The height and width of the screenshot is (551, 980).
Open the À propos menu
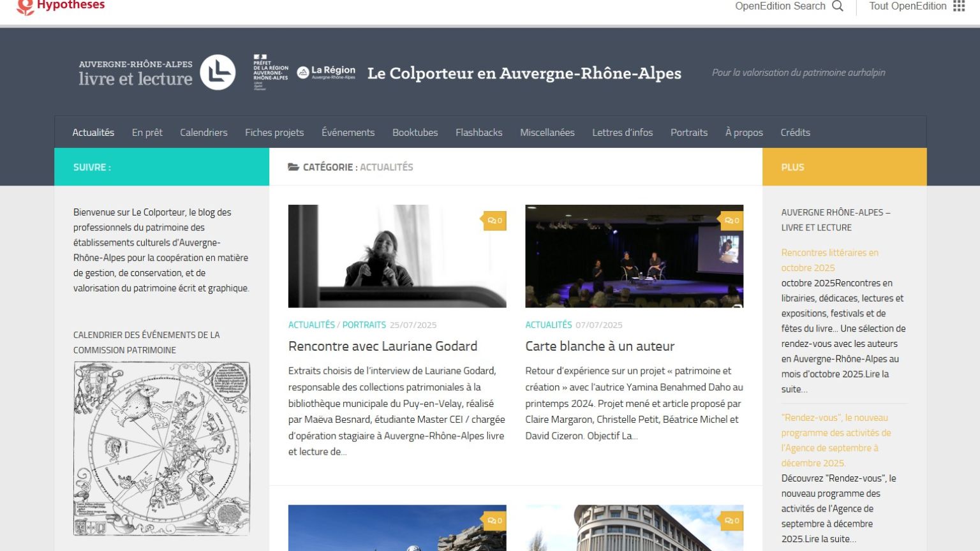744,133
